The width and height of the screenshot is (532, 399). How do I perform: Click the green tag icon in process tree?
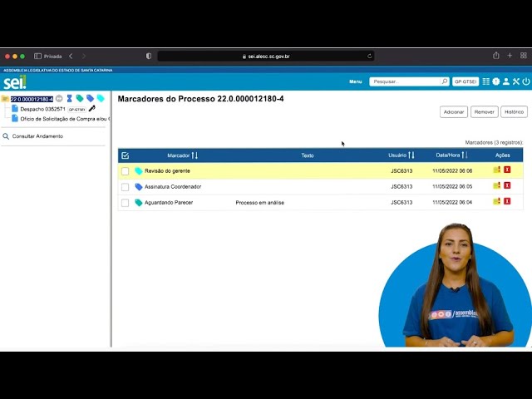(x=80, y=98)
